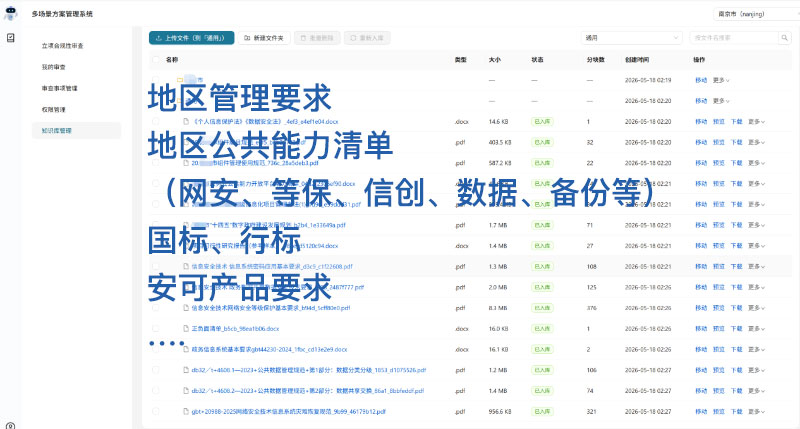This screenshot has height=429, width=800.
Task: Tick checkbox for 正负面清单 docx row
Action: click(x=156, y=329)
